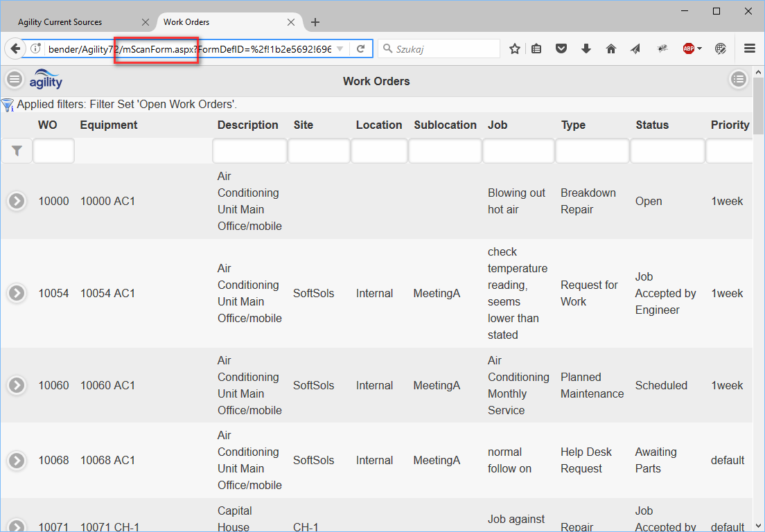Reload the current page
This screenshot has height=532, width=765.
[x=360, y=48]
